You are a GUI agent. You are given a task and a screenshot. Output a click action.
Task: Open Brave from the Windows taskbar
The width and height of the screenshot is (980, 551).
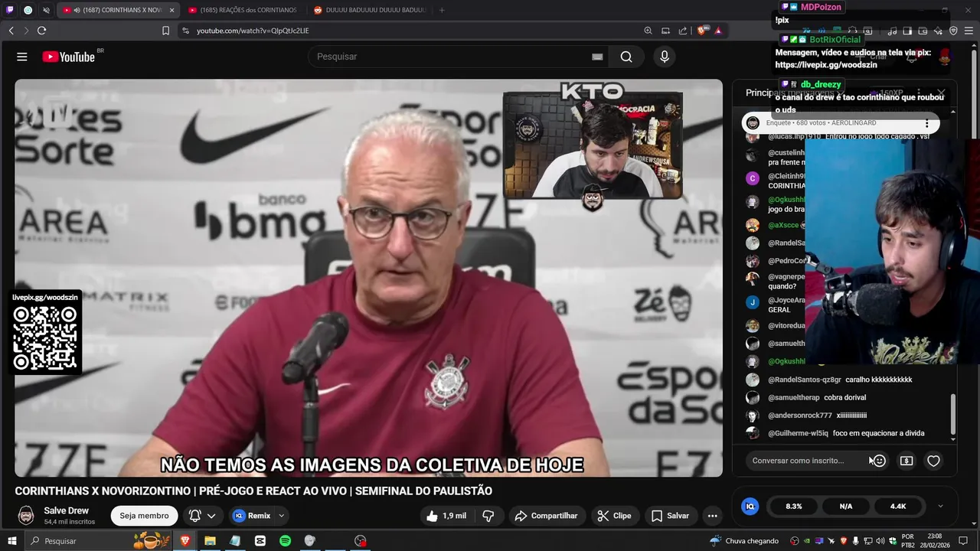point(185,541)
